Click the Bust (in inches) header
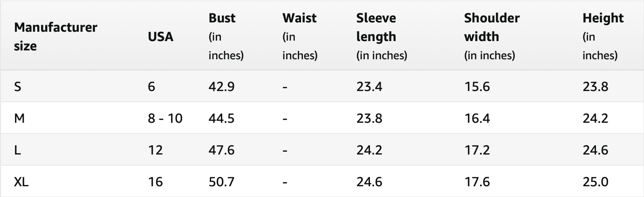This screenshot has width=644, height=197. pos(226,37)
